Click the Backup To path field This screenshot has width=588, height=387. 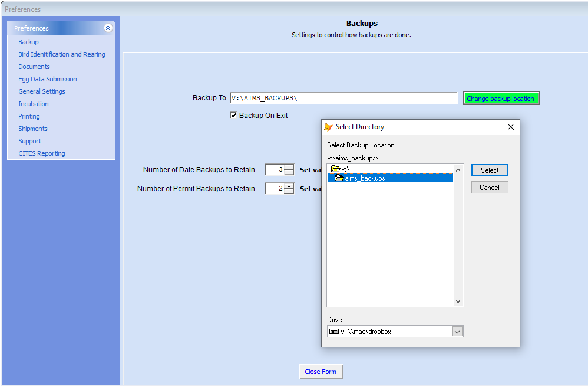(x=343, y=98)
